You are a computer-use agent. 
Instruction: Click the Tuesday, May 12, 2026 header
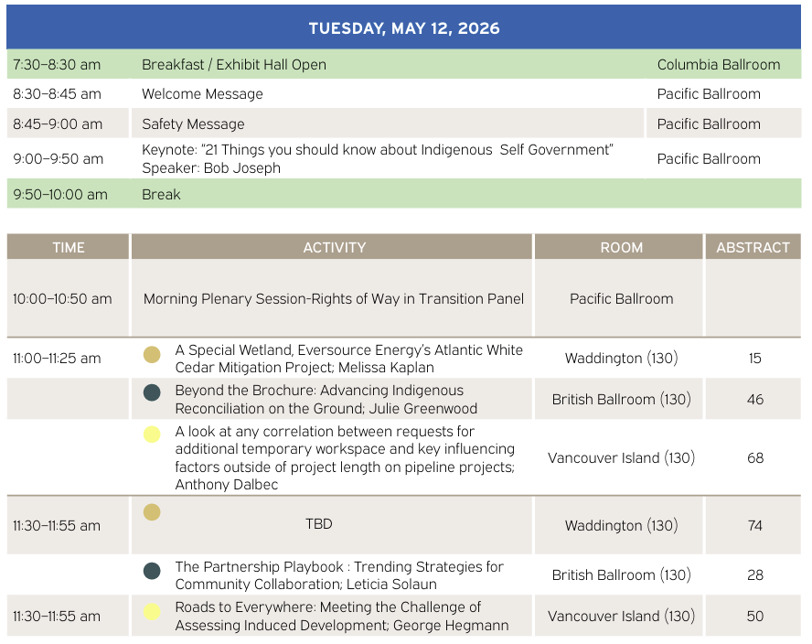click(x=404, y=28)
